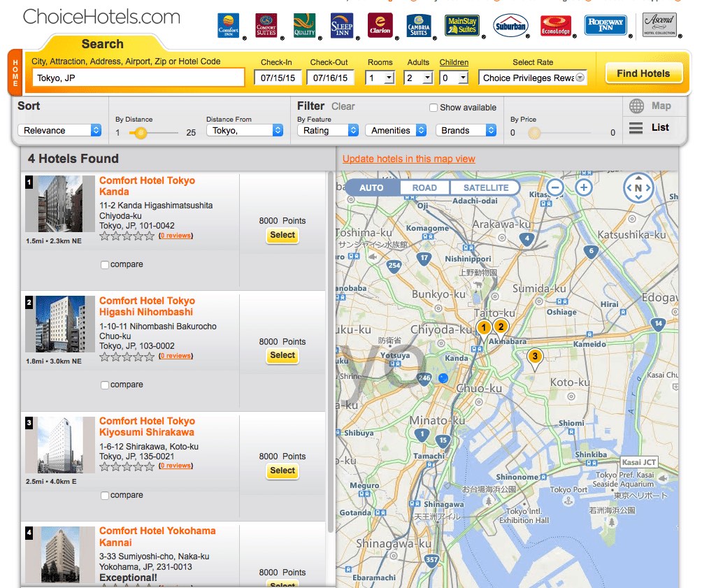Screen dimensions: 702x588
Task: Click the blue location dot on map
Action: (x=443, y=378)
